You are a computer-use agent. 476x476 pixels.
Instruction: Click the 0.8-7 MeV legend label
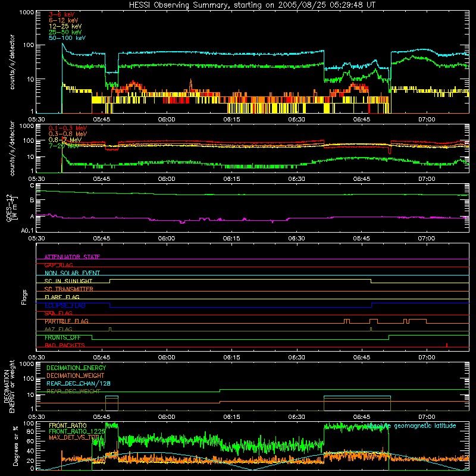pyautogui.click(x=65, y=140)
